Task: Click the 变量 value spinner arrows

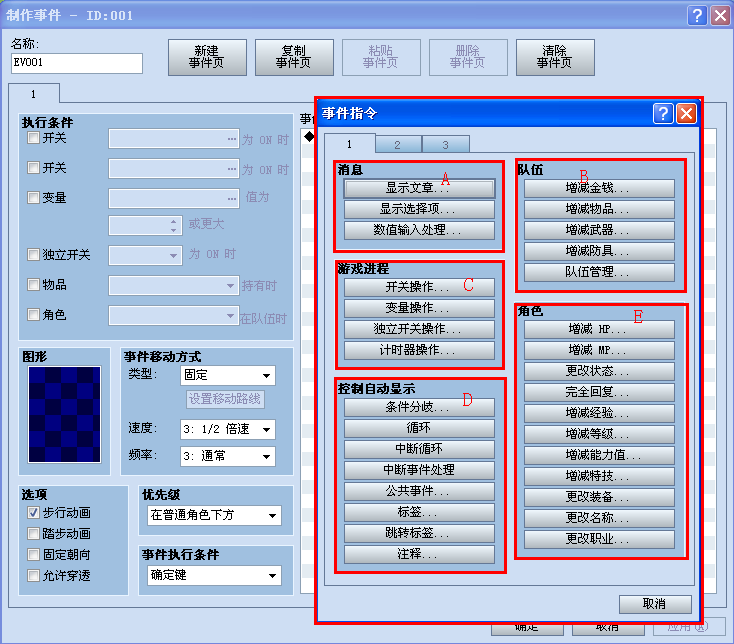Action: click(174, 226)
